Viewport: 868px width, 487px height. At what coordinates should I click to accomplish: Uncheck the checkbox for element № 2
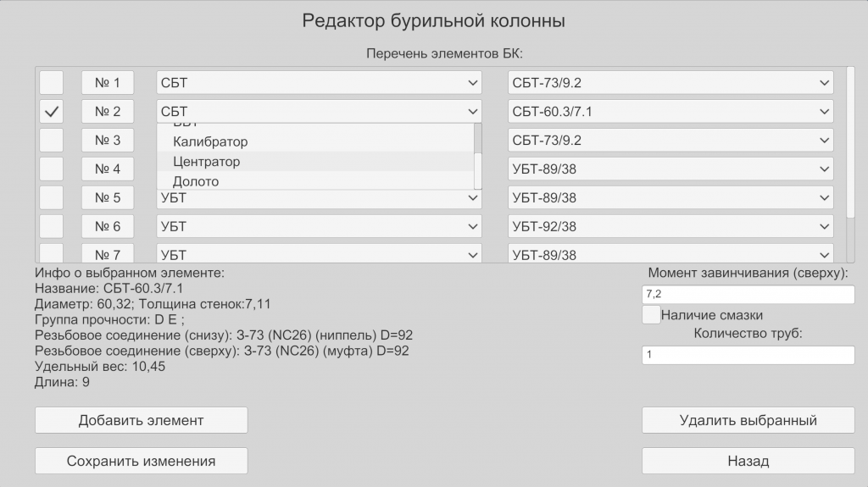[x=52, y=112]
